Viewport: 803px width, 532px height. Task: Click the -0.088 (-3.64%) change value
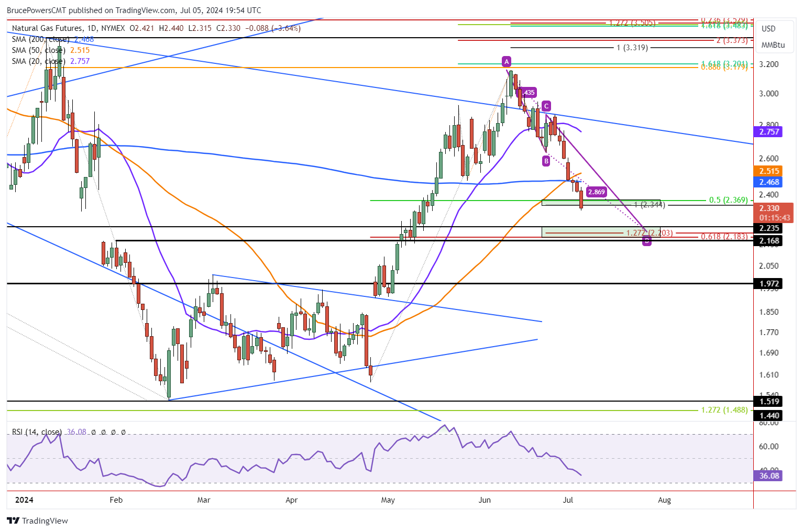272,28
